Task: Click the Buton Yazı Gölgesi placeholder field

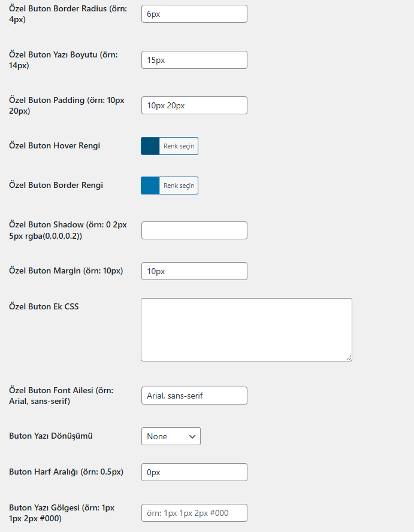Action: (194, 513)
